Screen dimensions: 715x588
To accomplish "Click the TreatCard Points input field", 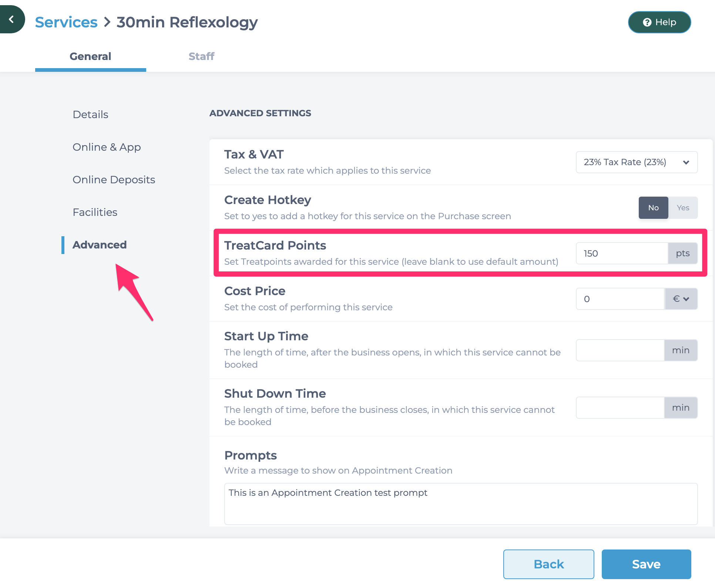I will [x=622, y=253].
